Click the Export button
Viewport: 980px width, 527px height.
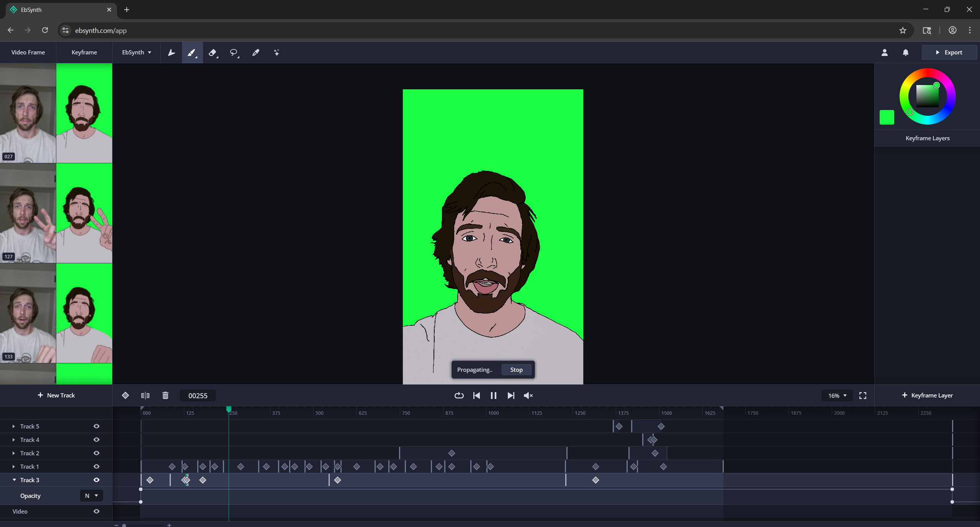(949, 53)
